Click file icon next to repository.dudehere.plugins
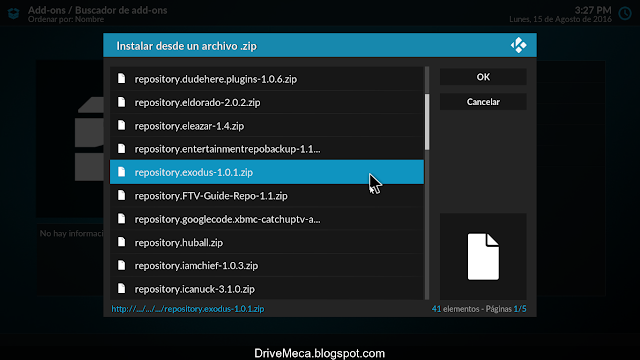The image size is (640, 360). pyautogui.click(x=121, y=78)
